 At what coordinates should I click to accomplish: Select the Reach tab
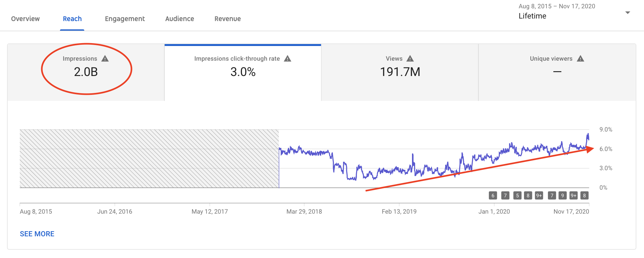tap(72, 19)
